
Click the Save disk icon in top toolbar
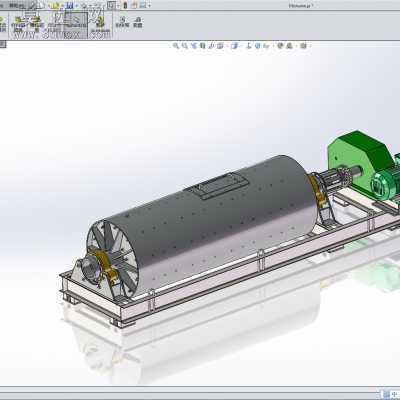69,5
